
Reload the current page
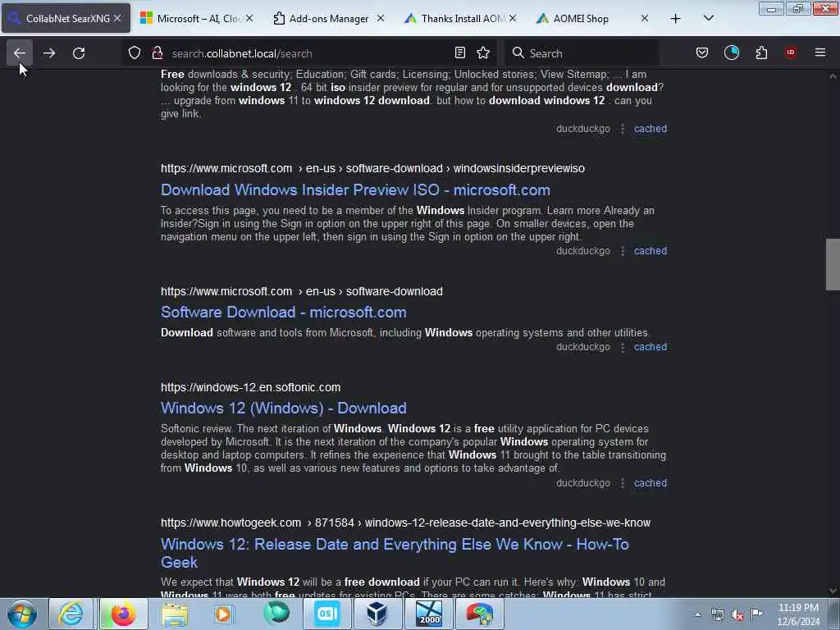click(79, 53)
